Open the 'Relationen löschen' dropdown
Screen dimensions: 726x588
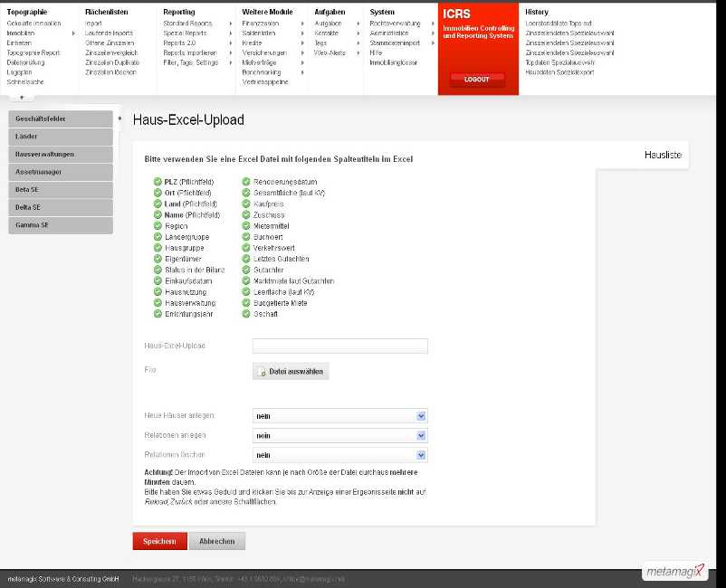pos(339,455)
